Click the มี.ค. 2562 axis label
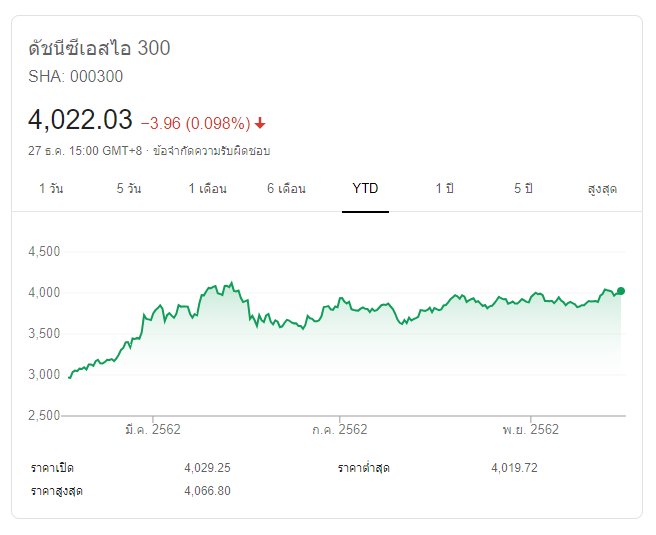The width and height of the screenshot is (656, 535). coord(152,429)
